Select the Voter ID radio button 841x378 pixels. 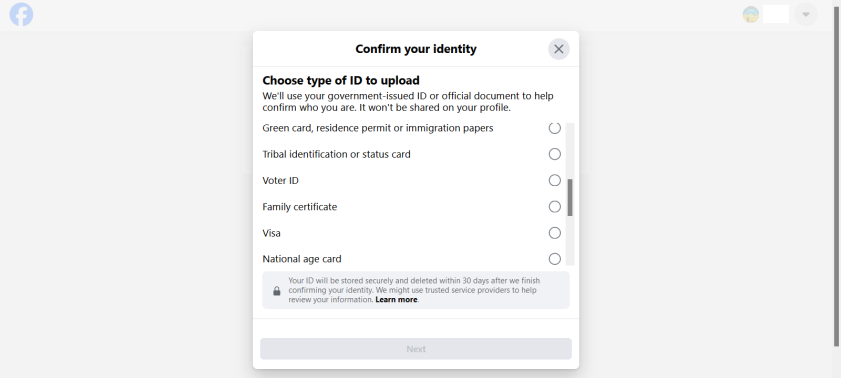pyautogui.click(x=555, y=181)
